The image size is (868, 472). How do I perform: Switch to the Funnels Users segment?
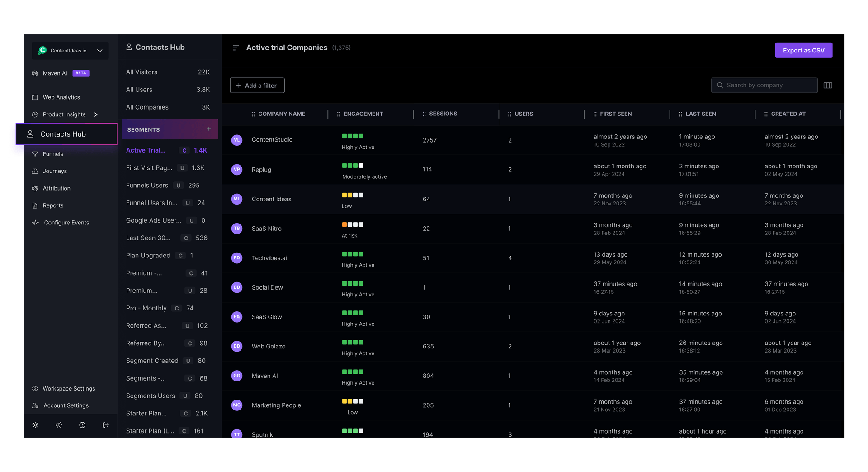[x=147, y=185]
